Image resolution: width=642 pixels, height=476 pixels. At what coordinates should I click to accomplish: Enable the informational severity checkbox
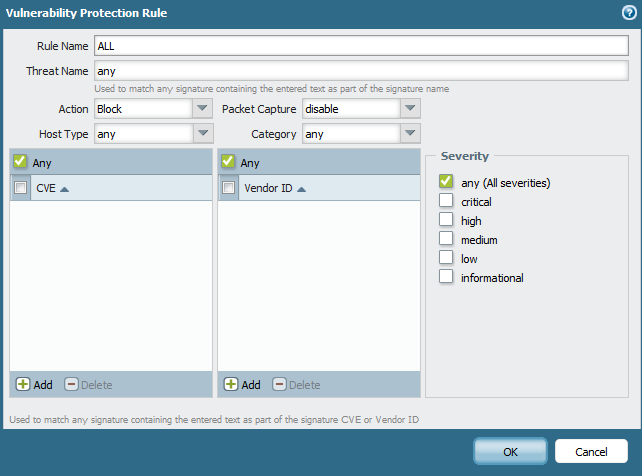(x=446, y=276)
